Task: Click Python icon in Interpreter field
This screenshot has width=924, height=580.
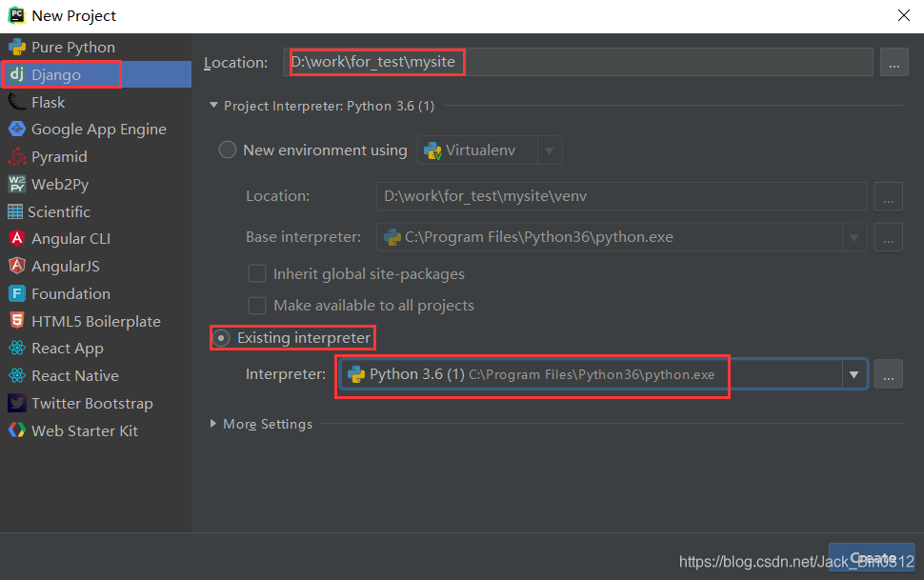Action: click(356, 374)
